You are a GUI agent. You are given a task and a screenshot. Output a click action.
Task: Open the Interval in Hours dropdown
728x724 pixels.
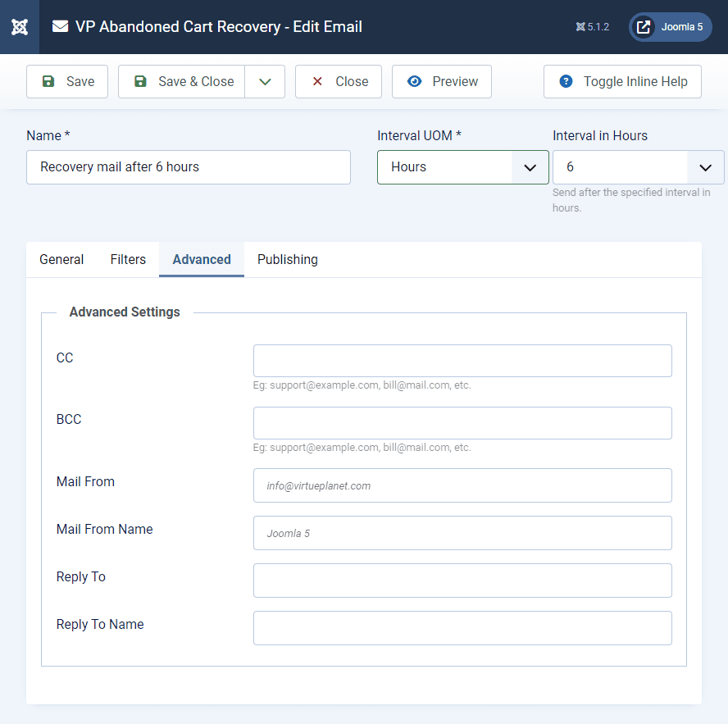639,167
